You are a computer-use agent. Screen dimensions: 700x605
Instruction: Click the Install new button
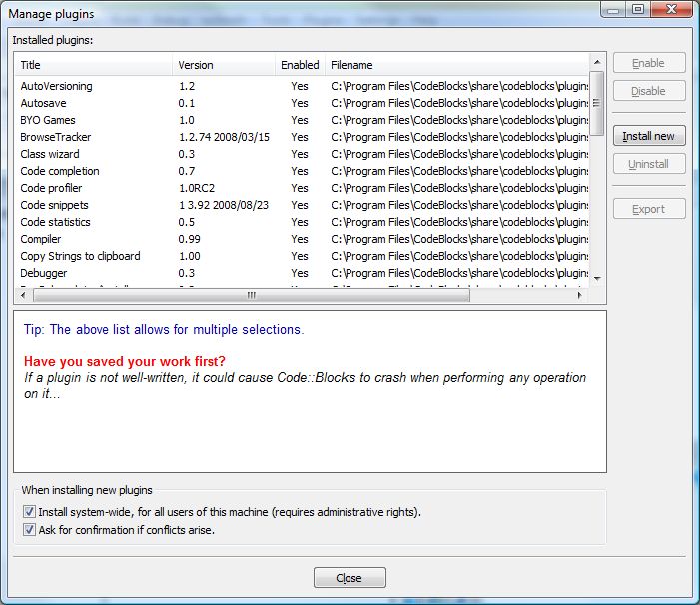click(649, 136)
